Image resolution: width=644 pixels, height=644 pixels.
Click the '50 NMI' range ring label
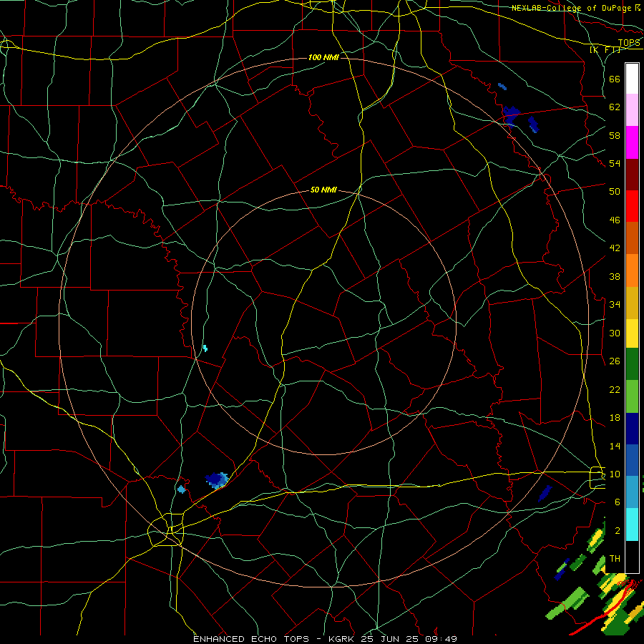323,190
